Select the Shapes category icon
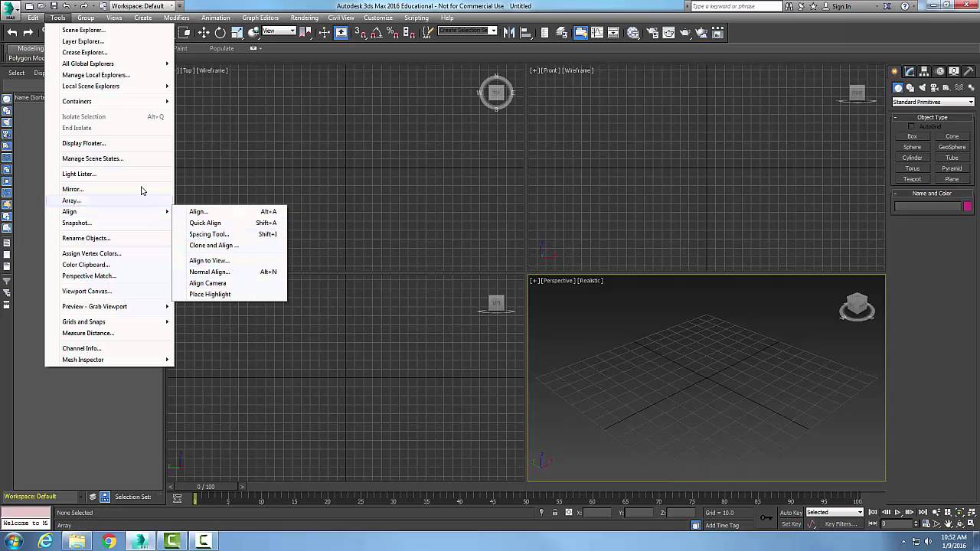980x551 pixels. [x=910, y=87]
